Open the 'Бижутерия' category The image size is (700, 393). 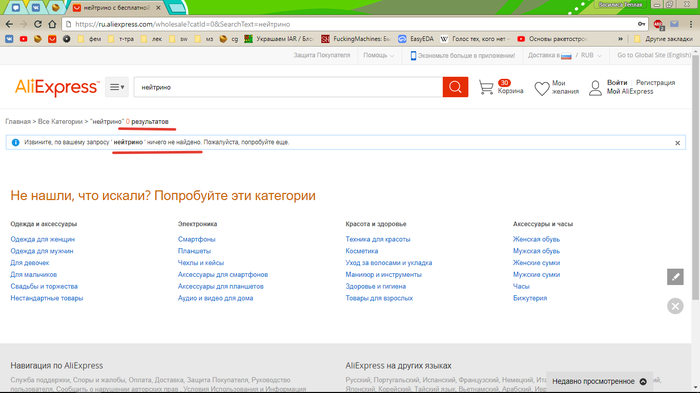click(x=530, y=298)
